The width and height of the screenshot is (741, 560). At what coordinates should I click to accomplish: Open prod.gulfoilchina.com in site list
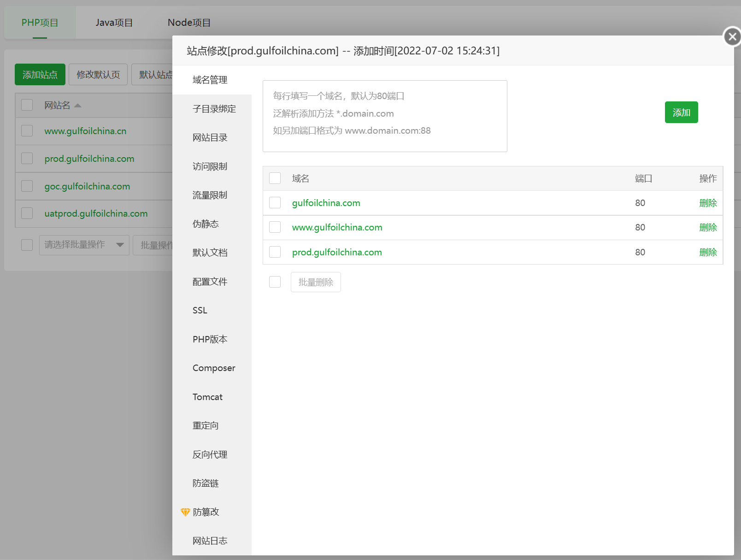coord(89,159)
